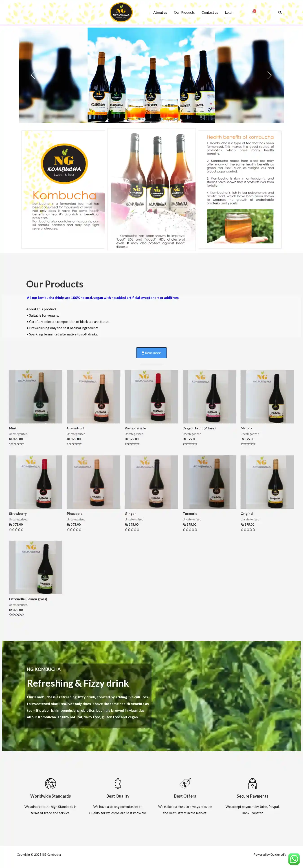Click the star rating under Mango
303x868 pixels.
click(248, 444)
